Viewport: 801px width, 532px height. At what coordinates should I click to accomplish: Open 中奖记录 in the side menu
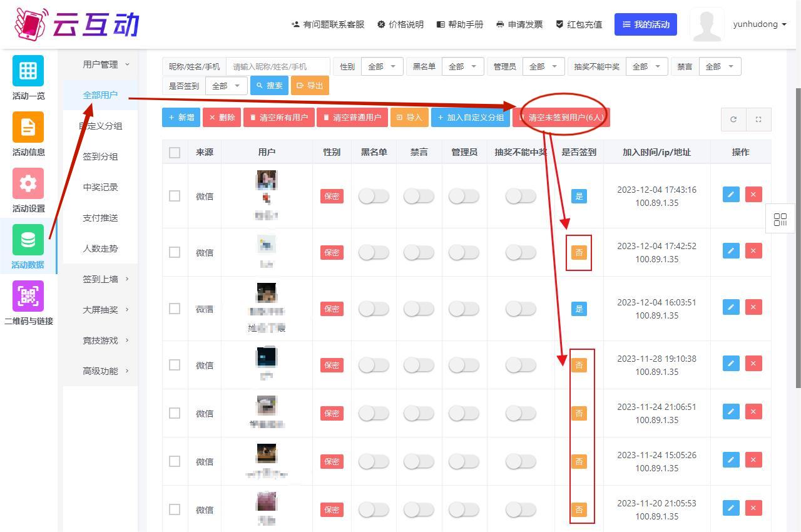[100, 187]
